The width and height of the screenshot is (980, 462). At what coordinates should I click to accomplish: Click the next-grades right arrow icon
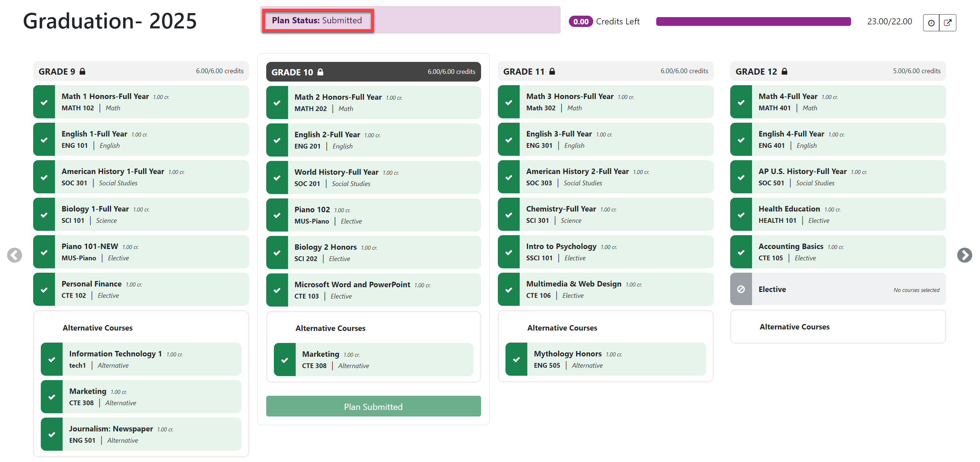click(964, 255)
